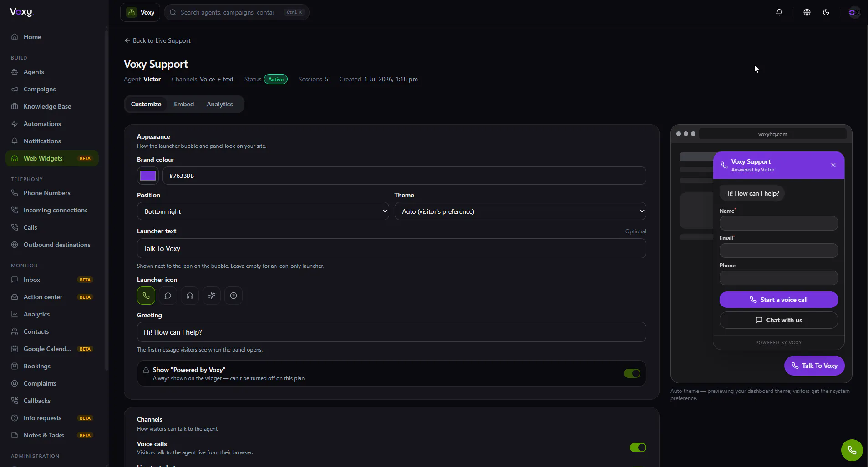This screenshot has width=868, height=467.
Task: Open the Theme dropdown
Action: pyautogui.click(x=520, y=211)
